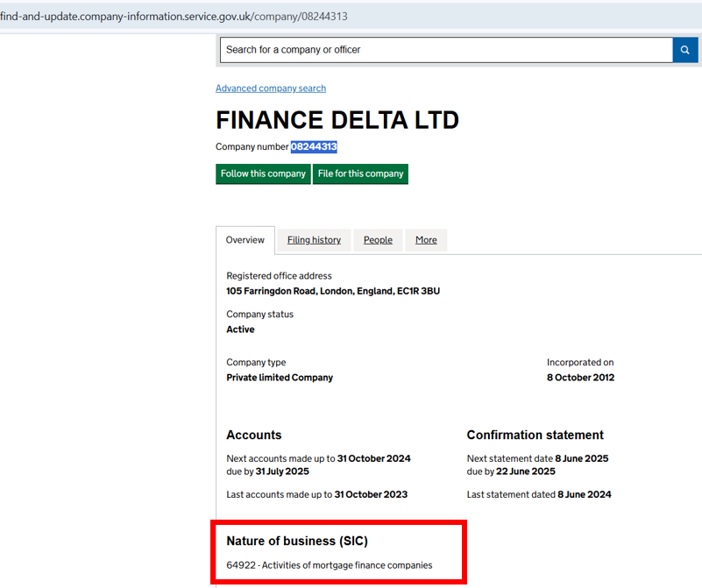Click the registered office address 105 Farringdon Road
This screenshot has height=588, width=702.
click(x=333, y=291)
